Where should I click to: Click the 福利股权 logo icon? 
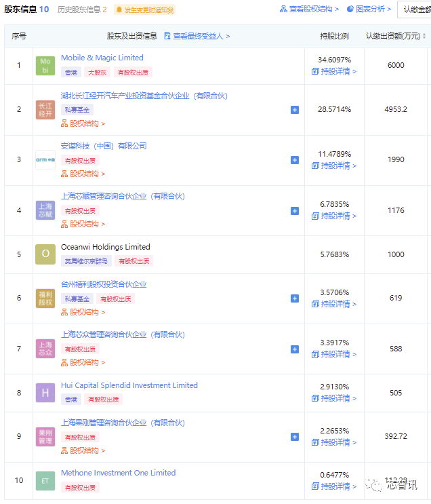pos(45,298)
